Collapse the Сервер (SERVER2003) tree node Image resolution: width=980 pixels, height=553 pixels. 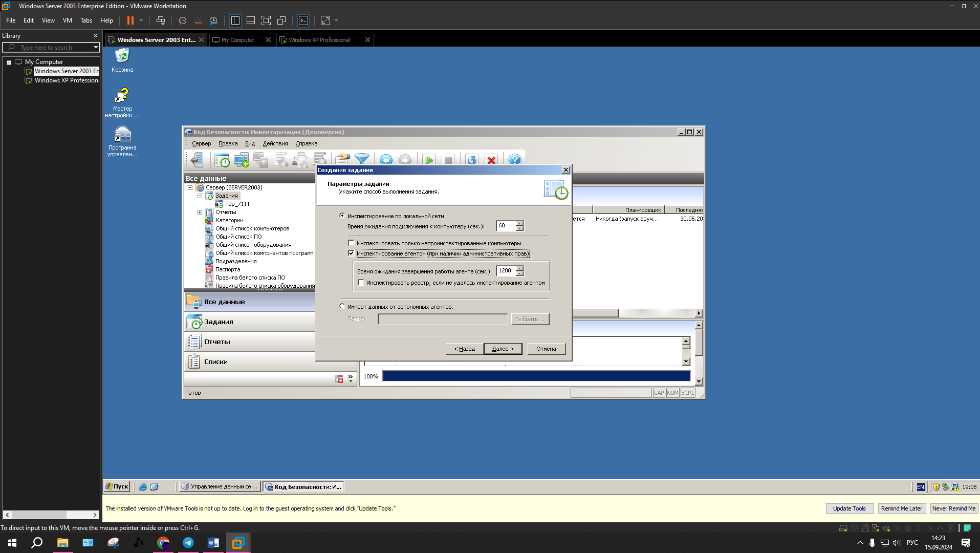click(190, 187)
